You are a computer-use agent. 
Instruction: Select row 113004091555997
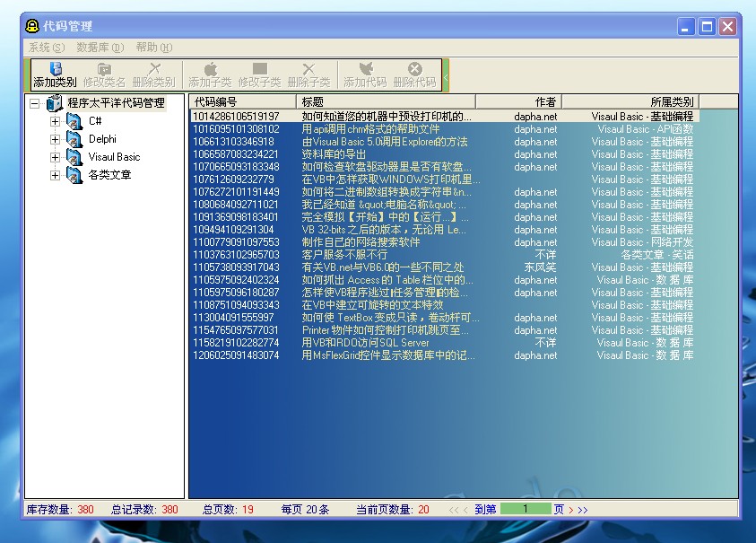pyautogui.click(x=444, y=317)
